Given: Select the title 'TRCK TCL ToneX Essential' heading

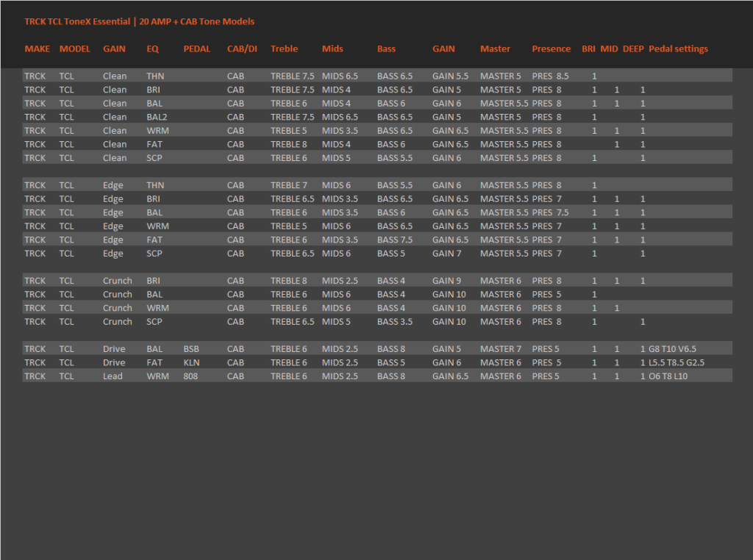Looking at the screenshot, I should click(77, 21).
